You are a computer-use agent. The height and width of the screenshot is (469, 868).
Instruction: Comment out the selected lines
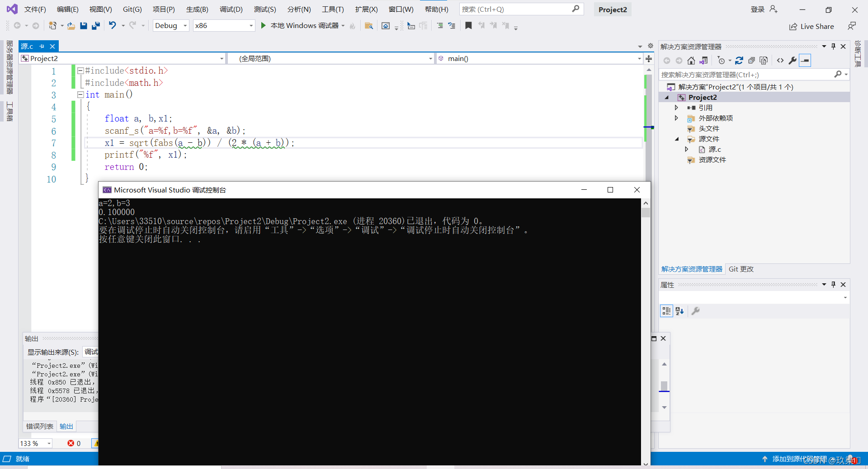click(440, 26)
